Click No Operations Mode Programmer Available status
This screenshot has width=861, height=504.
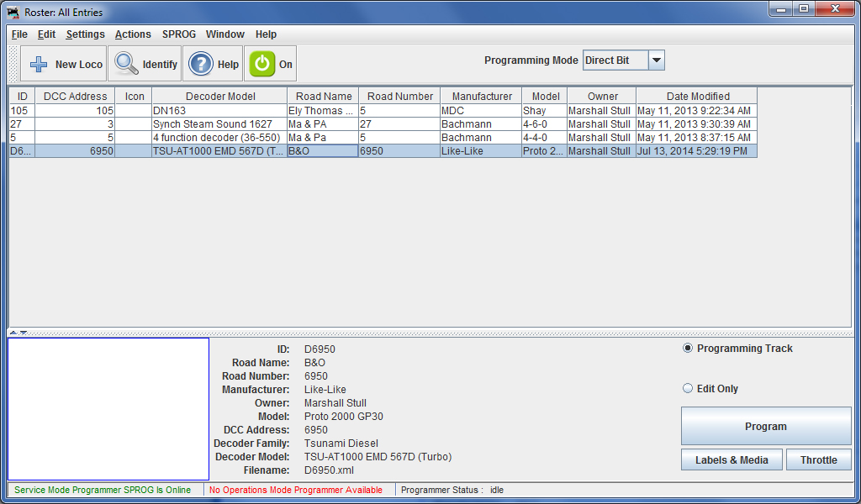295,490
